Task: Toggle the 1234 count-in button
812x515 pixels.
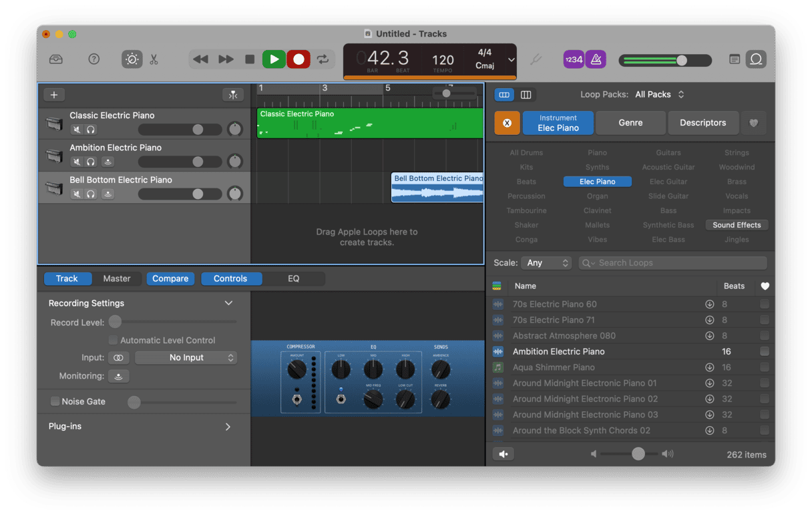Action: coord(574,59)
